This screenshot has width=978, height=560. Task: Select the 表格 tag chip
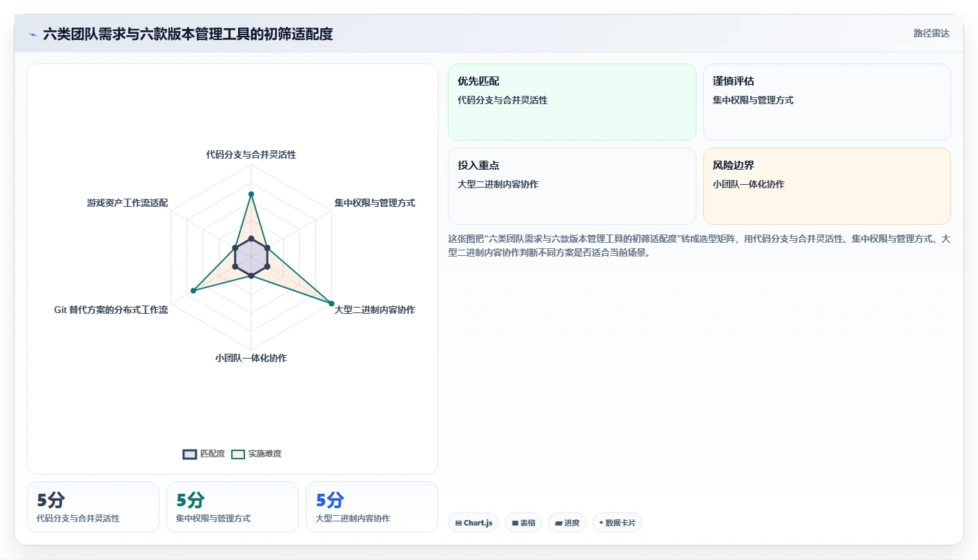point(524,523)
